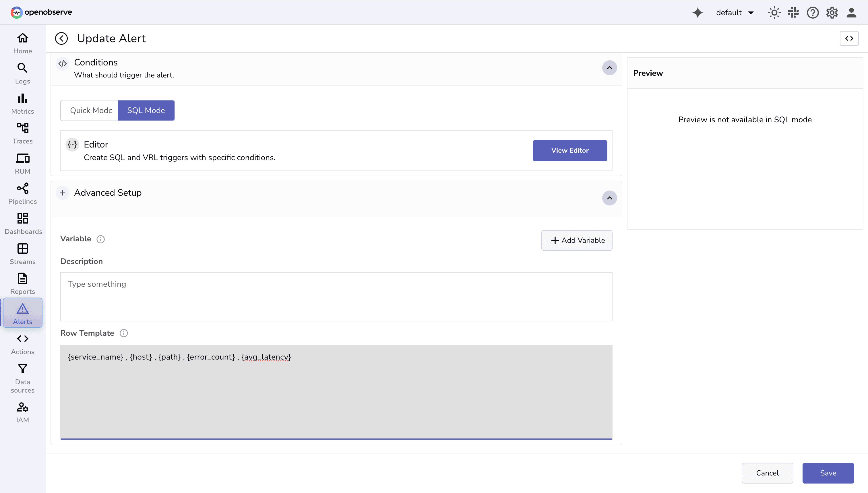Open the Traces panel
Image resolution: width=868 pixels, height=493 pixels.
22,132
